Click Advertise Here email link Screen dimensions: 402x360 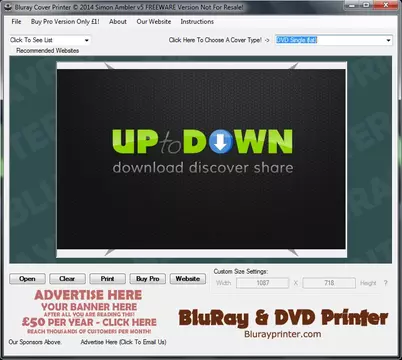[123, 342]
